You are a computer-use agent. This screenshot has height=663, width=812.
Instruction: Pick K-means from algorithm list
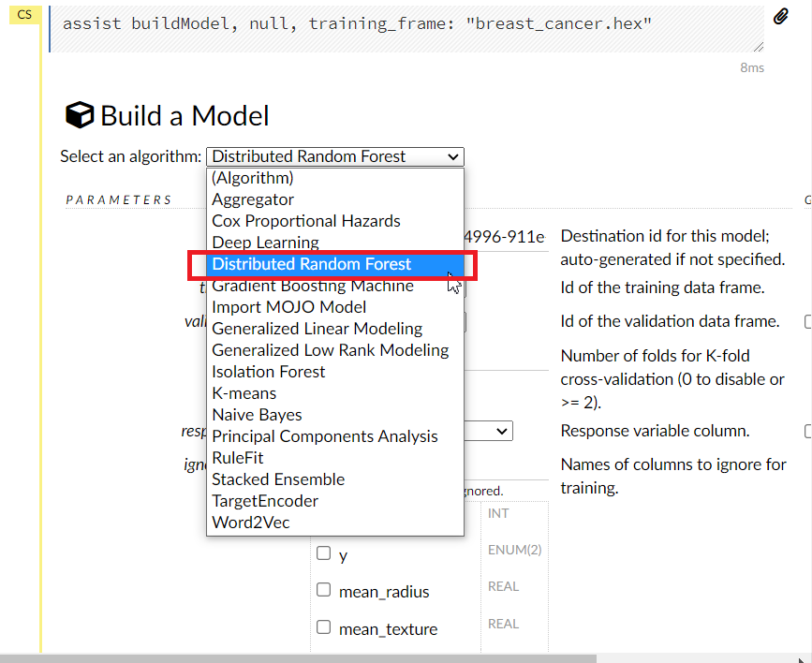pos(244,393)
